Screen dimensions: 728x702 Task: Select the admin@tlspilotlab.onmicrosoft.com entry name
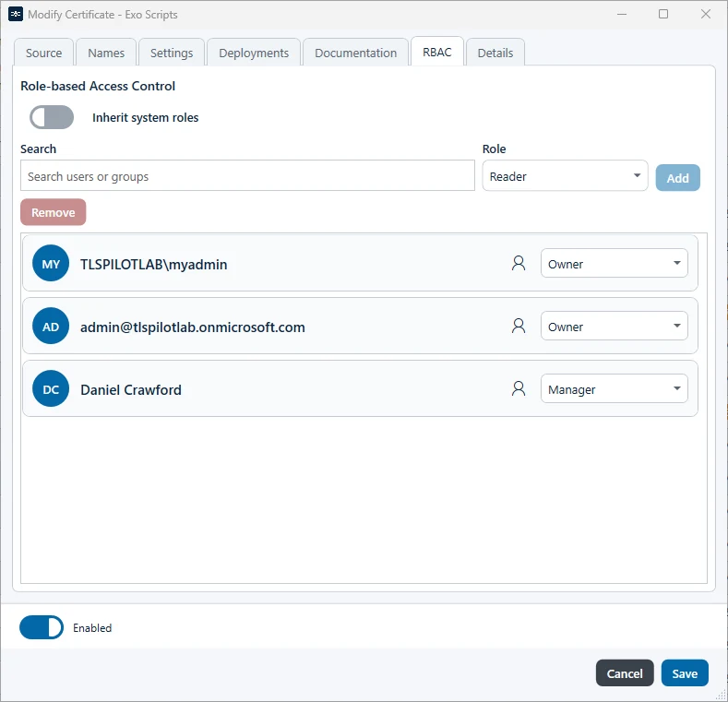click(x=193, y=327)
